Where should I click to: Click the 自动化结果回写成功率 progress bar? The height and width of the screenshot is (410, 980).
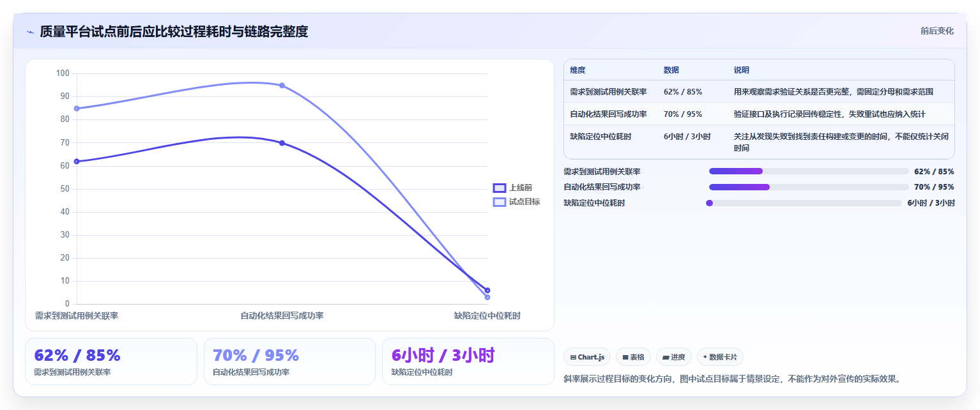(809, 187)
